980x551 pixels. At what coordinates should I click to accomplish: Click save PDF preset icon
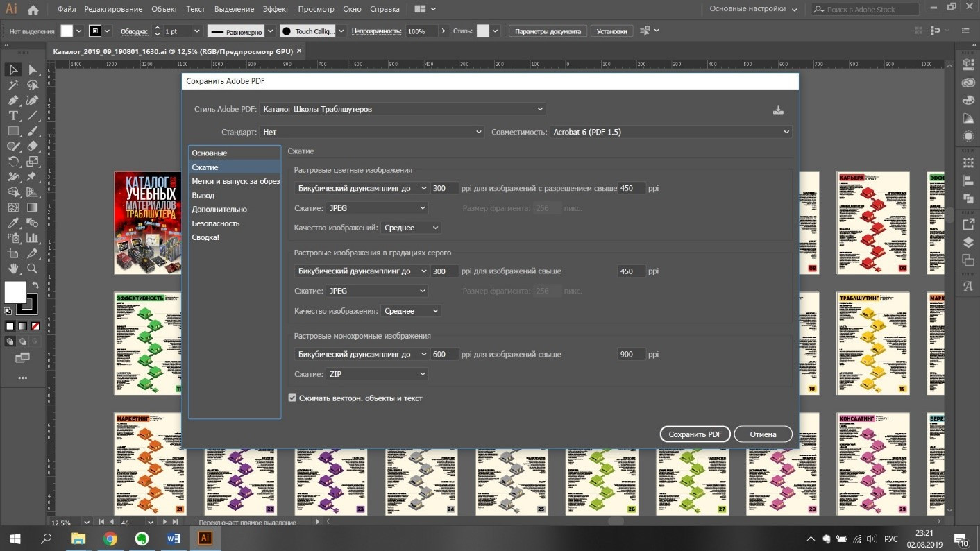click(x=778, y=110)
